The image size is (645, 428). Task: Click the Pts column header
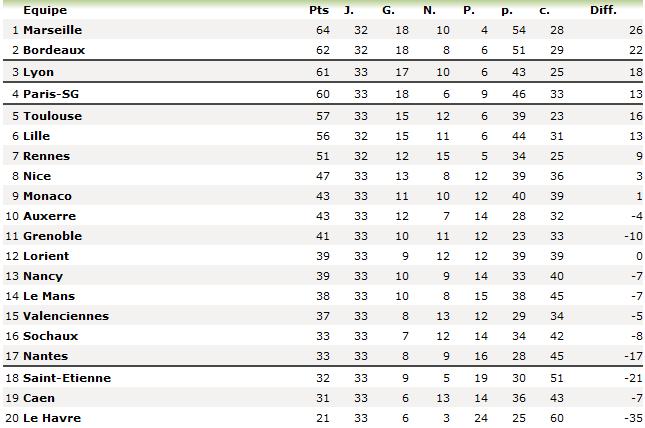point(319,10)
